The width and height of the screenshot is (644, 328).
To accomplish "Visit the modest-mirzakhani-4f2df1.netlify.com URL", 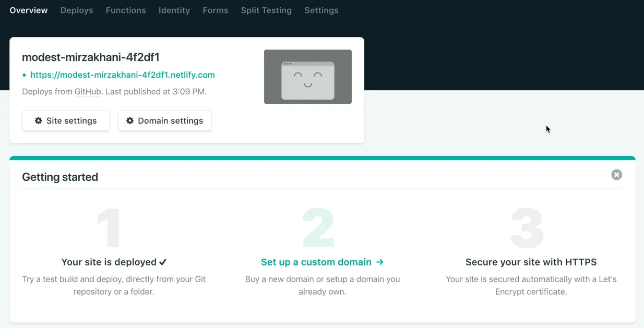I will (123, 75).
